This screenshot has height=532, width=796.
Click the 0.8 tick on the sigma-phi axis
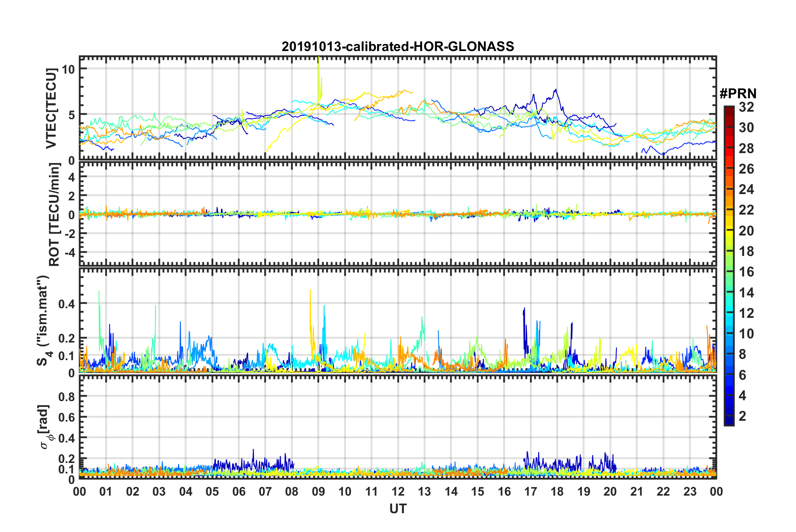coord(67,396)
